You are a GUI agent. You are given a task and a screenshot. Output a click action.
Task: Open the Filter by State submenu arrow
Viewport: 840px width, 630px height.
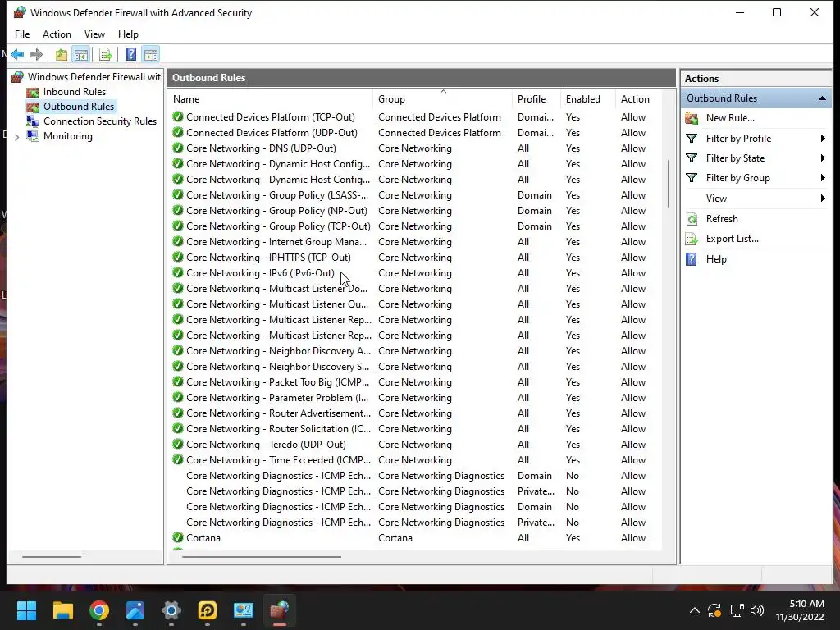click(823, 158)
